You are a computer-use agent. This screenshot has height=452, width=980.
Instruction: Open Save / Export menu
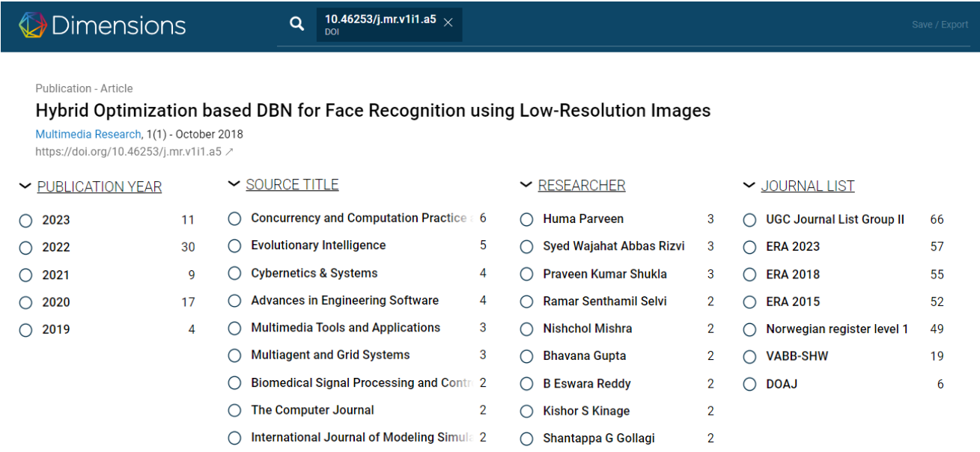(940, 25)
